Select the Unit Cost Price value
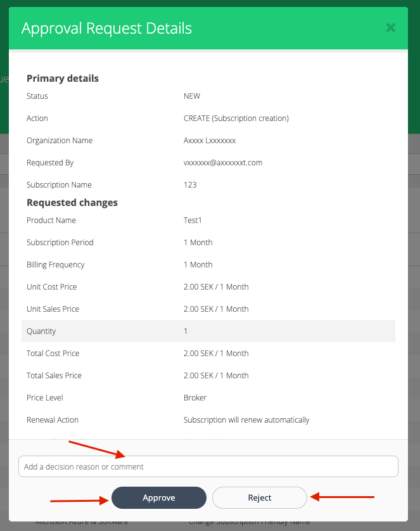The height and width of the screenshot is (531, 420). click(x=215, y=287)
